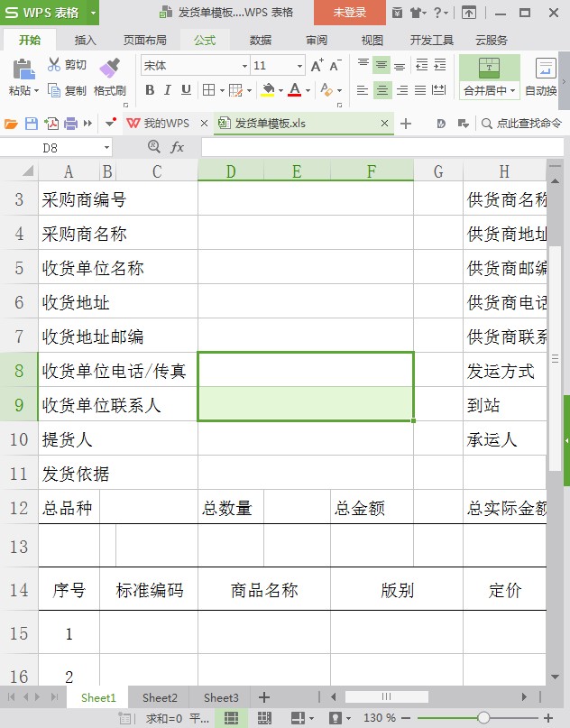Expand the Paste (粘贴) dropdown arrow

(36, 90)
